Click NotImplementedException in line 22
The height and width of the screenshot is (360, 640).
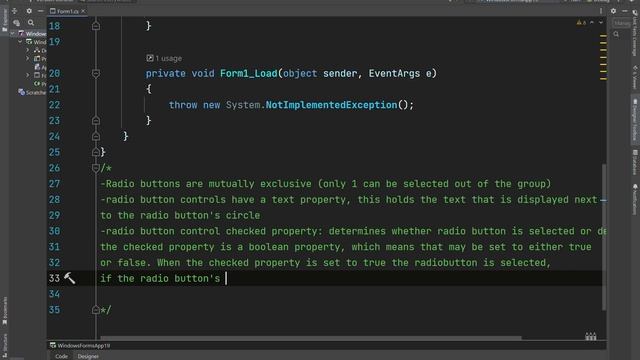[331, 105]
